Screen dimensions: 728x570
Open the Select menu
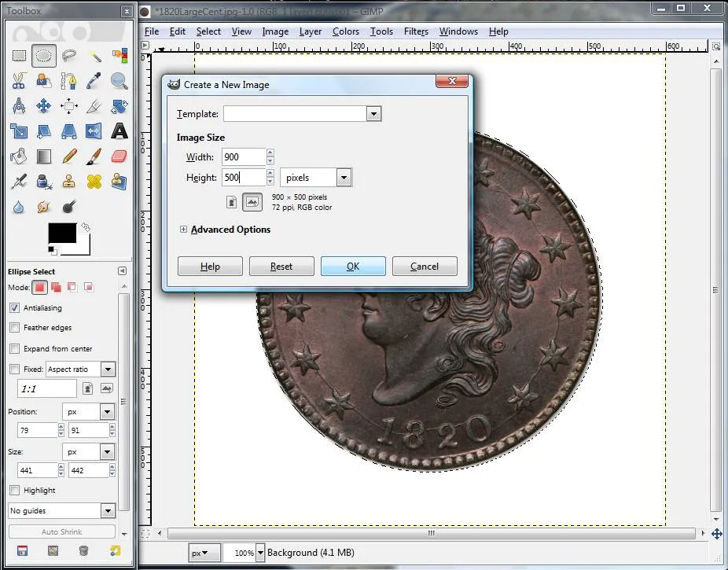click(x=208, y=31)
